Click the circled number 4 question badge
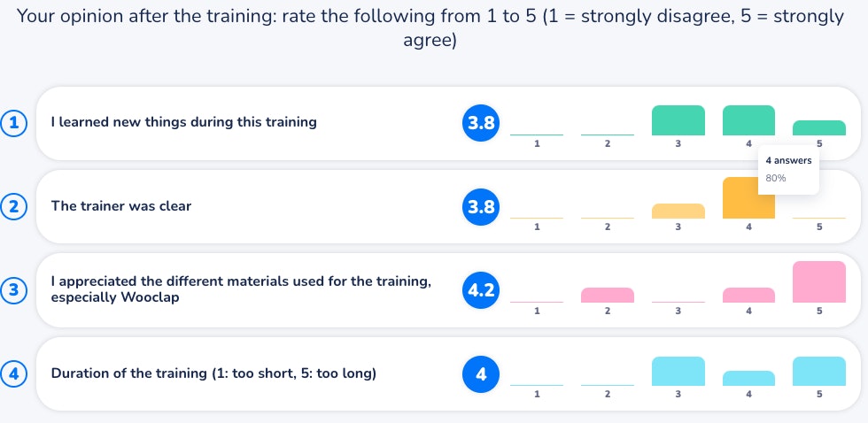Image resolution: width=868 pixels, height=423 pixels. click(14, 374)
